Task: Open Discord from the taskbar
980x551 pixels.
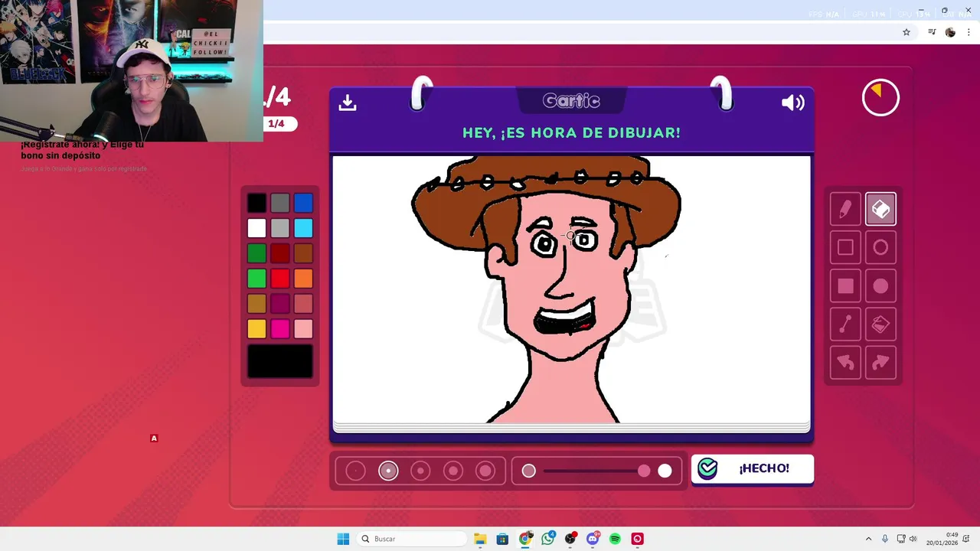Action: 593,539
